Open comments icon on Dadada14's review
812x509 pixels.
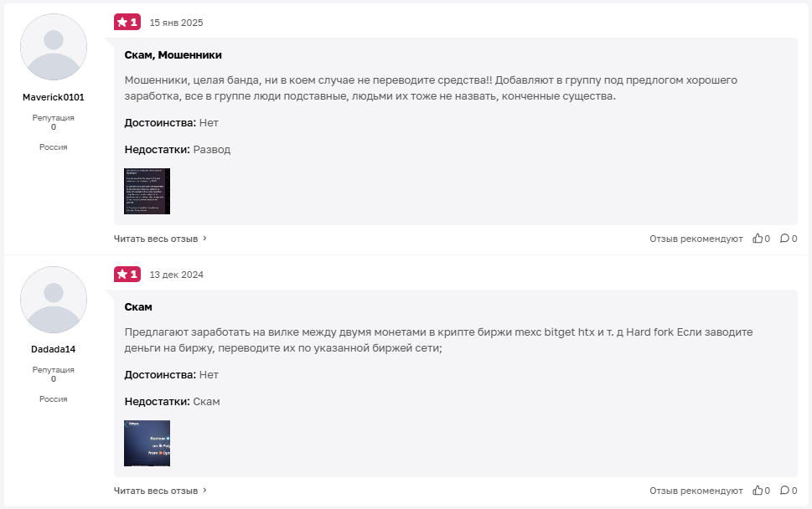pos(784,491)
